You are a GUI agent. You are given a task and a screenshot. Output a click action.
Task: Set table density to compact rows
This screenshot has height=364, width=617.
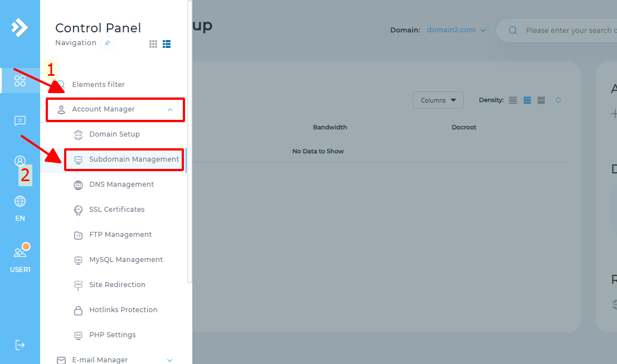[513, 100]
